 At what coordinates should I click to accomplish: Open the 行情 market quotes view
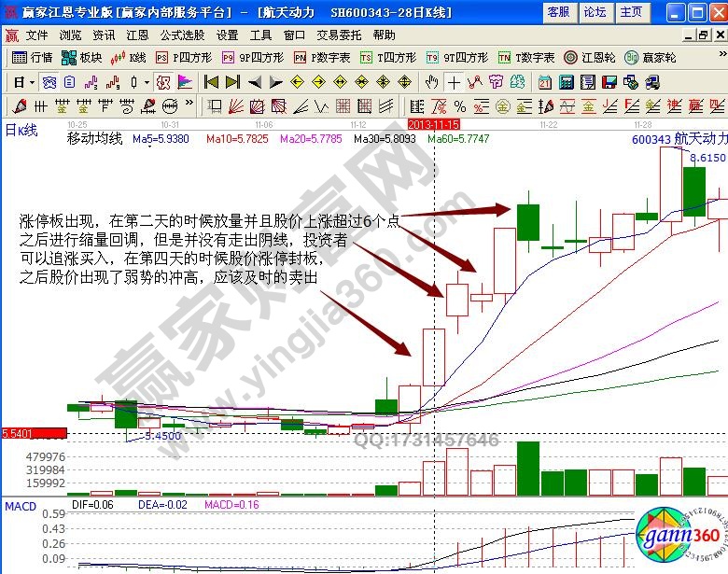pos(33,57)
